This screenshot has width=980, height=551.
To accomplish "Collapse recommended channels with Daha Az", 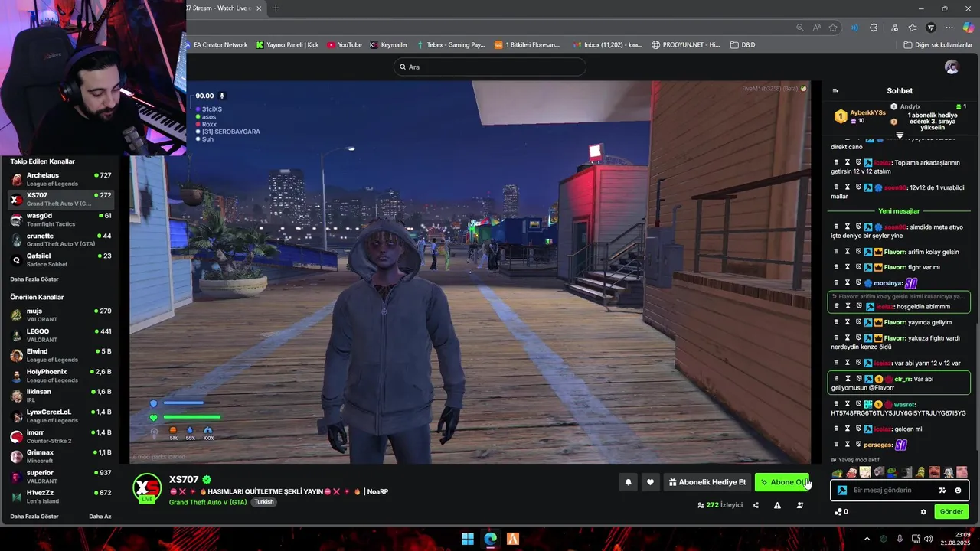I will (100, 517).
